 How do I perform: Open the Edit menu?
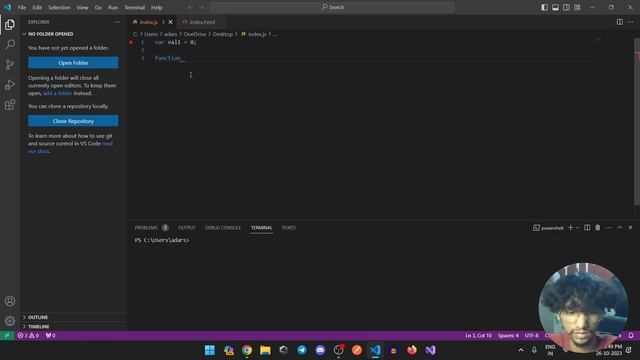point(37,7)
